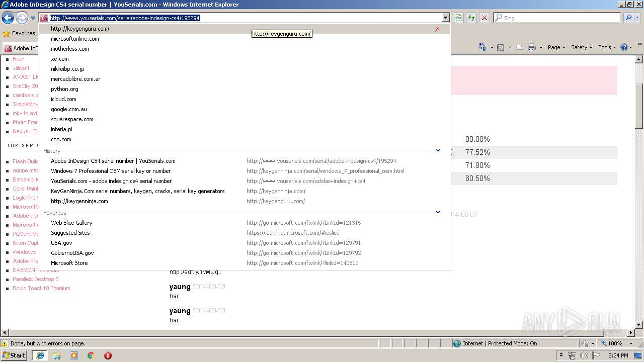The width and height of the screenshot is (644, 362).
Task: Open the search provider dropdown arrow
Action: 638,18
